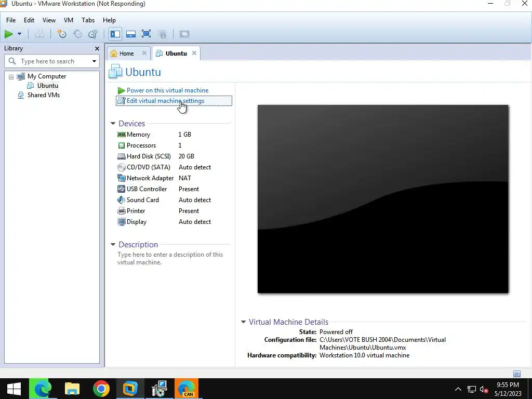Switch to the Home tab
Image resolution: width=532 pixels, height=399 pixels.
click(126, 54)
